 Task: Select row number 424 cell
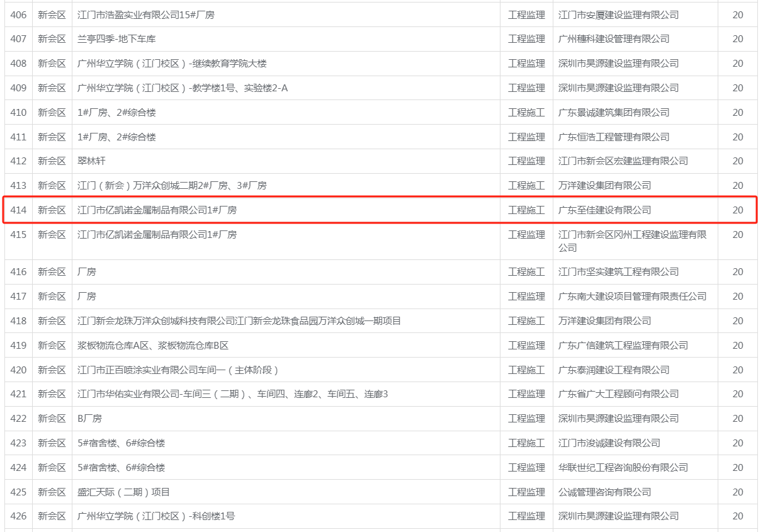point(18,468)
